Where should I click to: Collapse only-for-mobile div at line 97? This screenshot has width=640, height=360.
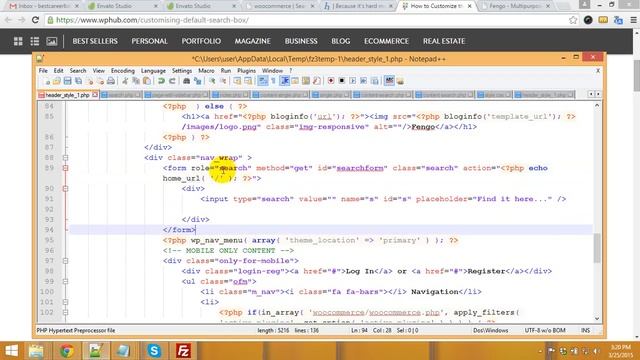(65, 261)
